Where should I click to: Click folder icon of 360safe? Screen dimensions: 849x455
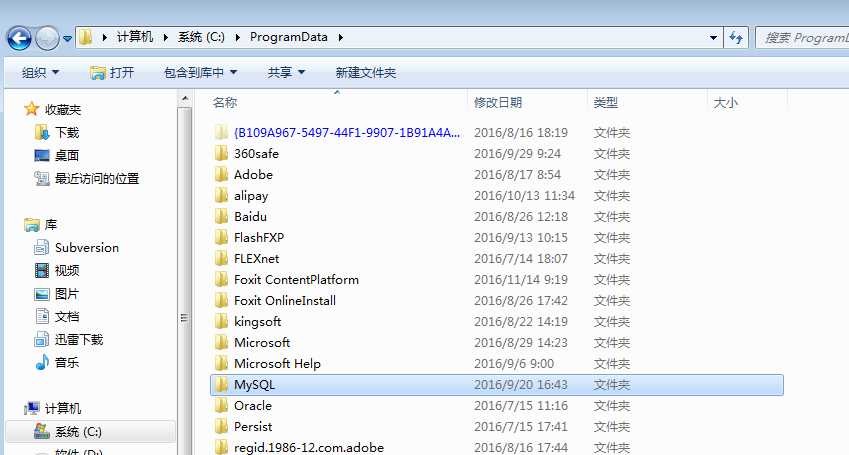(x=221, y=154)
